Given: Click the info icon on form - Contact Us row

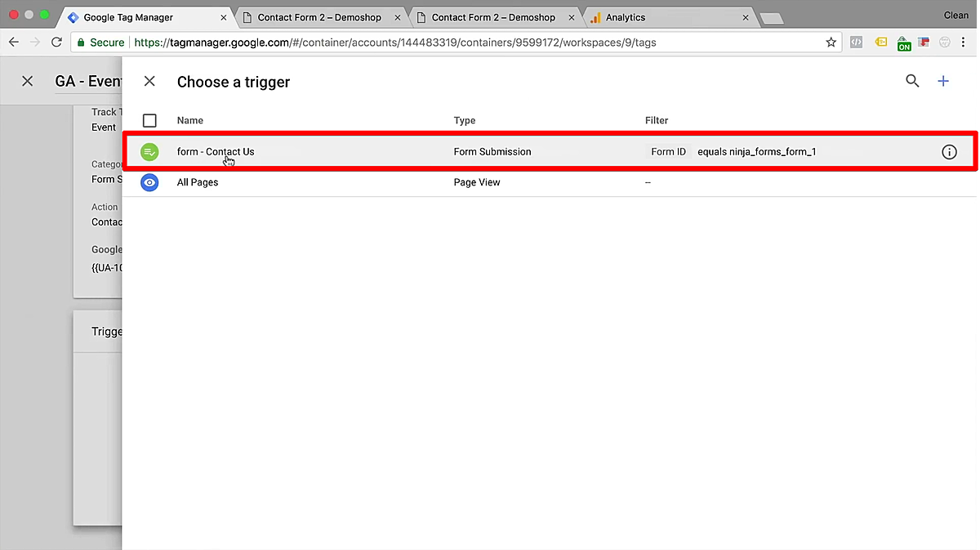Looking at the screenshot, I should click(949, 152).
